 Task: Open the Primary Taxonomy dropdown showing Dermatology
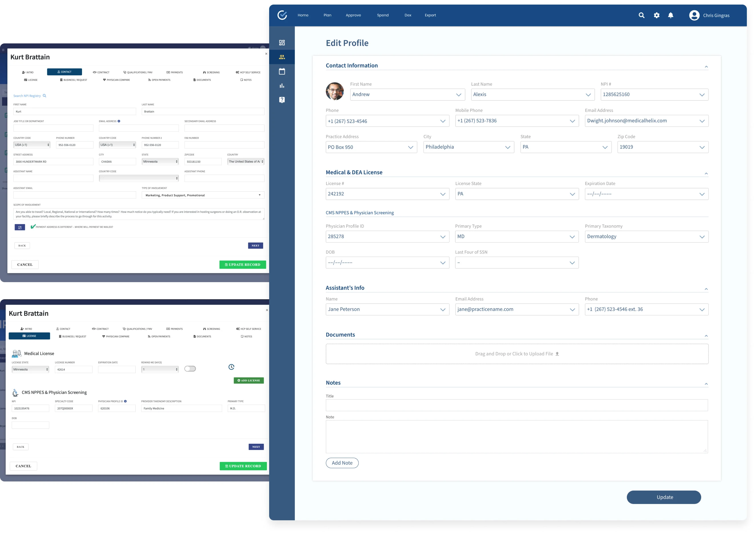click(x=702, y=236)
